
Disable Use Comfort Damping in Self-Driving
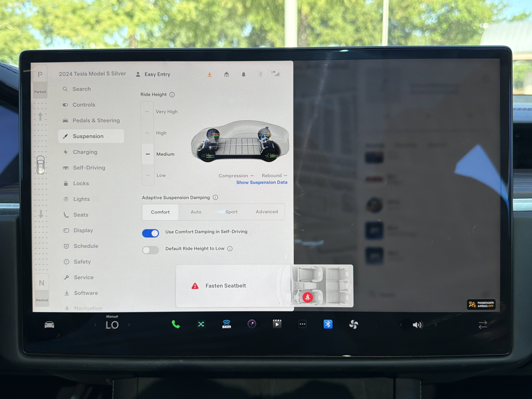coord(151,233)
